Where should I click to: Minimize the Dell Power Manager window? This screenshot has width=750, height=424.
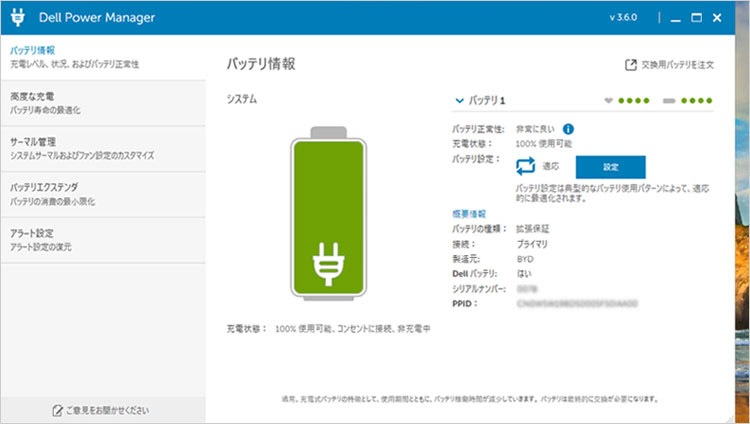pyautogui.click(x=675, y=18)
